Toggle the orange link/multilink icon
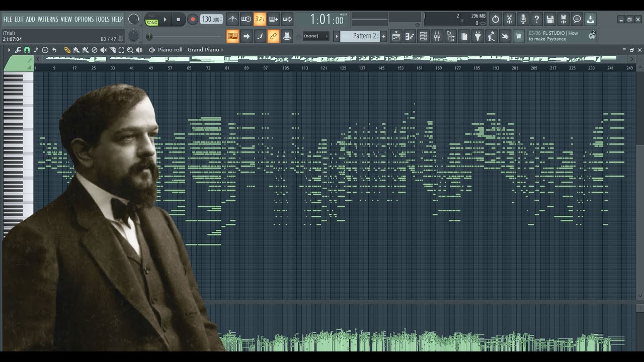This screenshot has height=362, width=644. (x=273, y=36)
